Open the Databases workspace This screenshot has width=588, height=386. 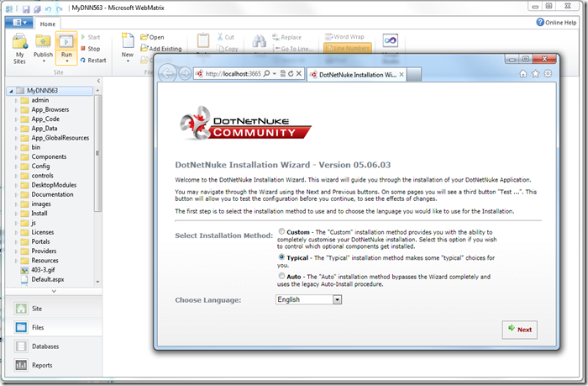(x=53, y=346)
